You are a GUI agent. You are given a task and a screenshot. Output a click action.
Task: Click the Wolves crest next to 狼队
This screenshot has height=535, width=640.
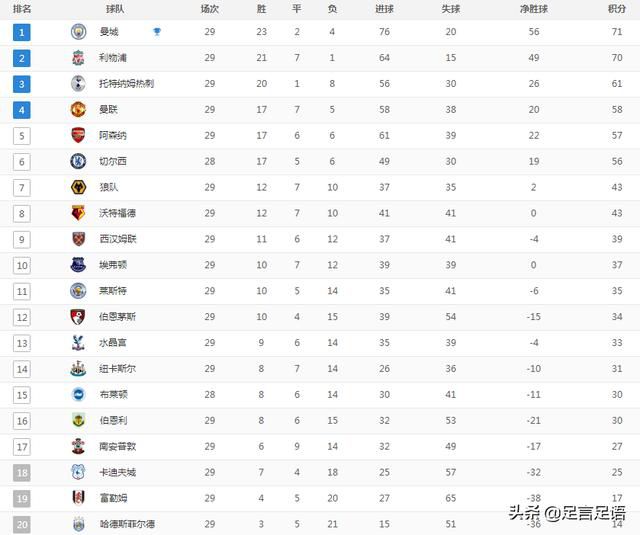tap(78, 187)
